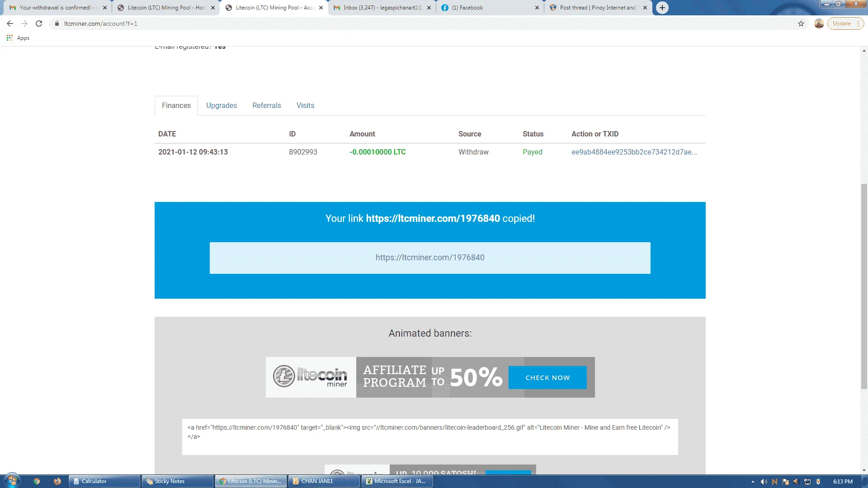Switch to Calculator in the taskbar
Screen dimensions: 868x488
coord(104,481)
